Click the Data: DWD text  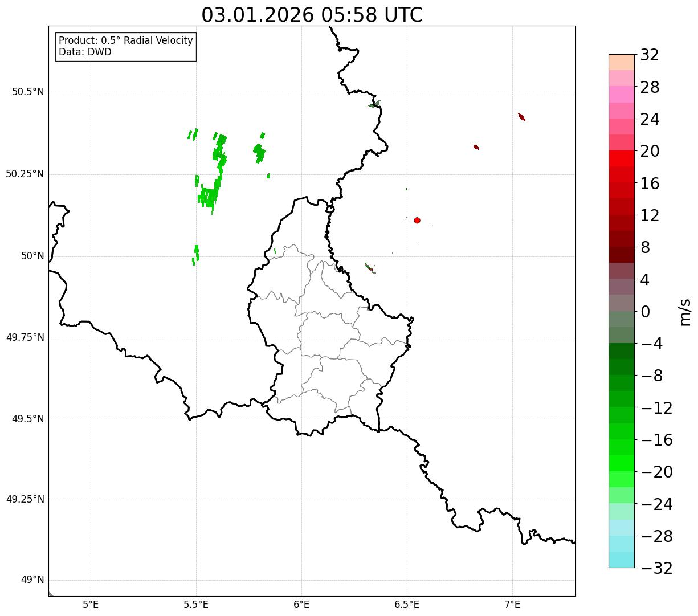[85, 52]
